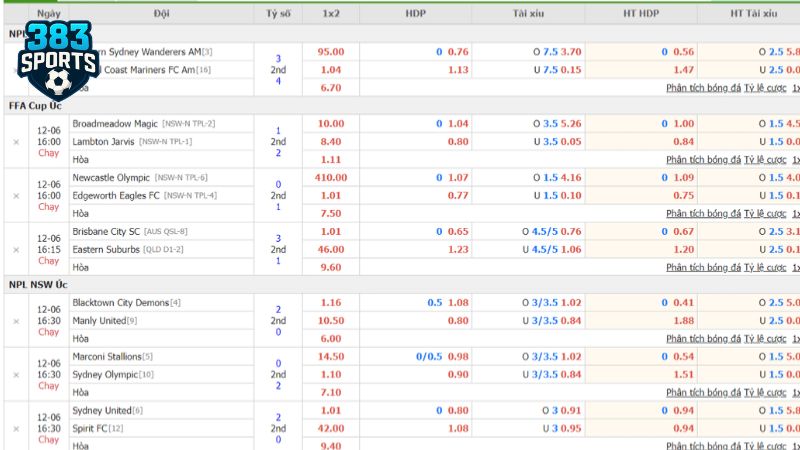Remove the Broadmeadow Magic match with X icon

15,141
